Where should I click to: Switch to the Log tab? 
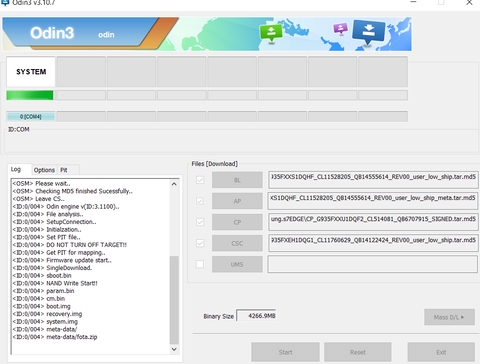point(16,169)
